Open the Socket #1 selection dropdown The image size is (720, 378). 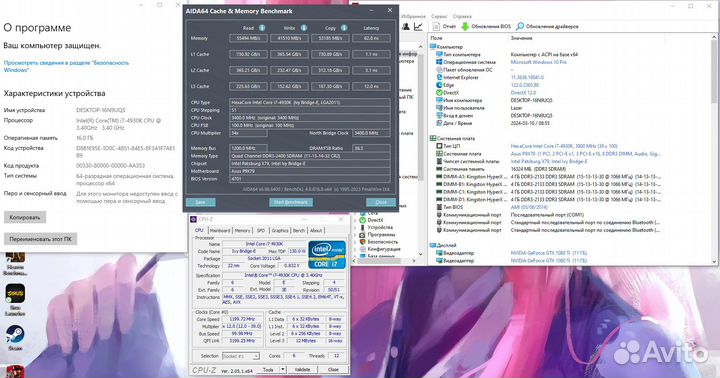click(241, 356)
